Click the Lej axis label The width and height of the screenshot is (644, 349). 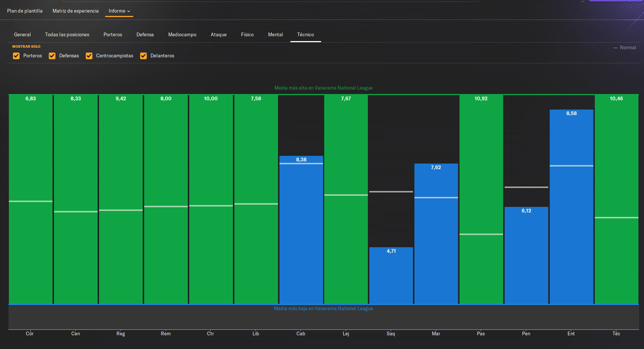[x=346, y=334]
